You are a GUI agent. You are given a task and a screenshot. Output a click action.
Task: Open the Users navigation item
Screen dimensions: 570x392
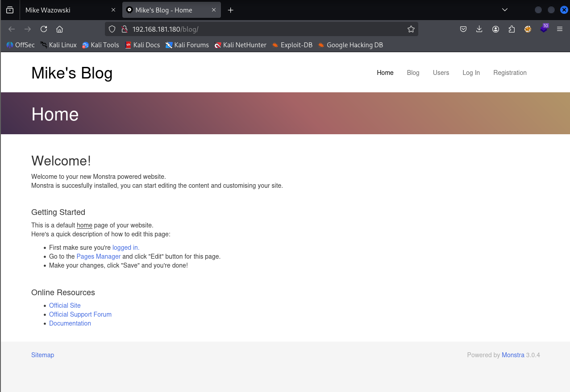(441, 73)
